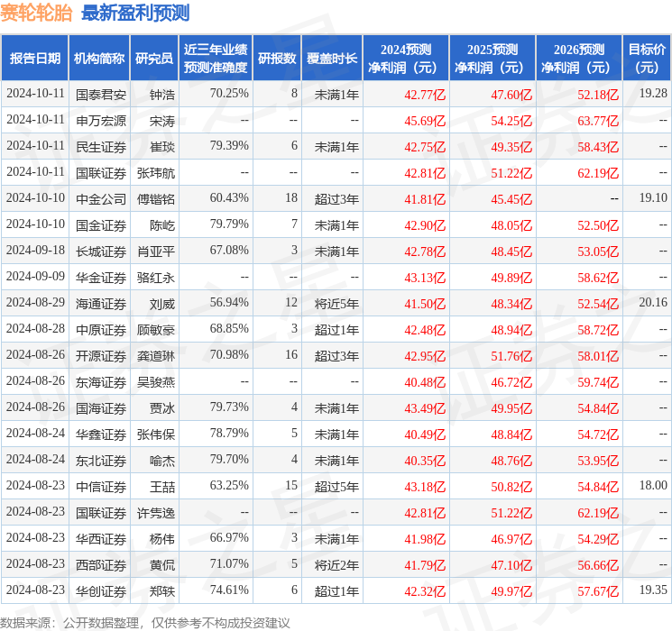The width and height of the screenshot is (672, 631).
Task: Select the 西部证券 institution cell
Action: coord(101,565)
